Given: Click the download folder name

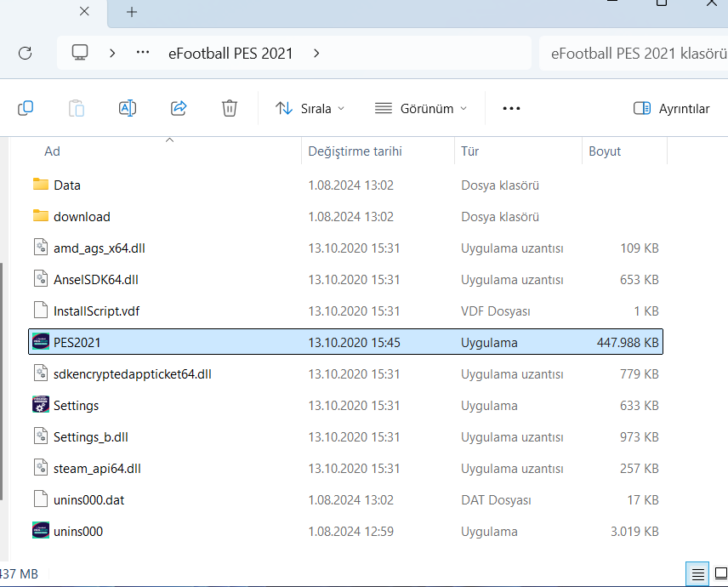Looking at the screenshot, I should click(82, 217).
